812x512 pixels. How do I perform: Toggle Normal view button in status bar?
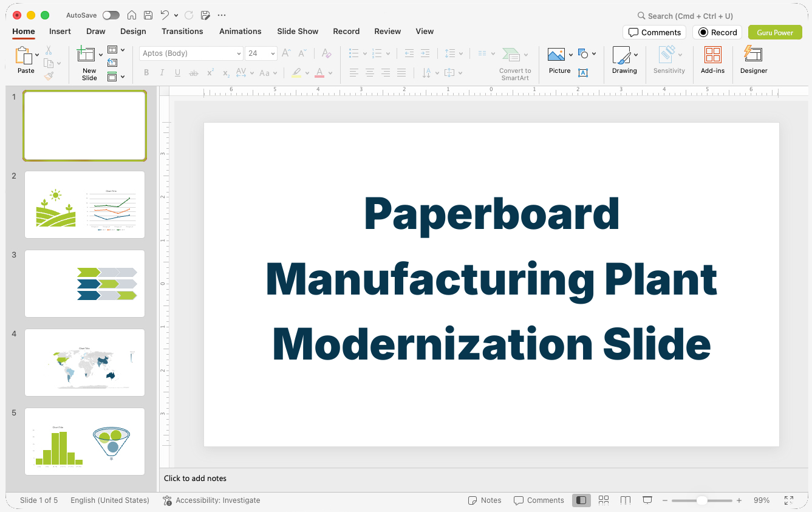coord(581,500)
